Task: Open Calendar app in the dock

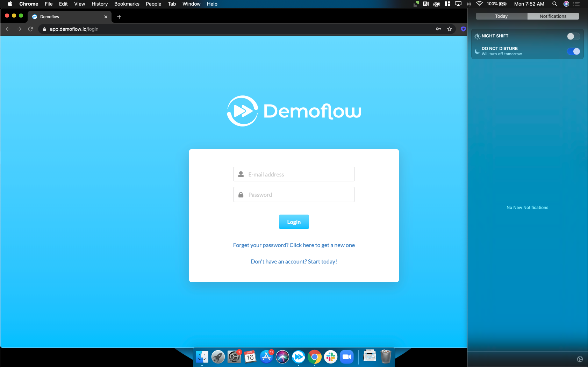Action: click(x=250, y=357)
